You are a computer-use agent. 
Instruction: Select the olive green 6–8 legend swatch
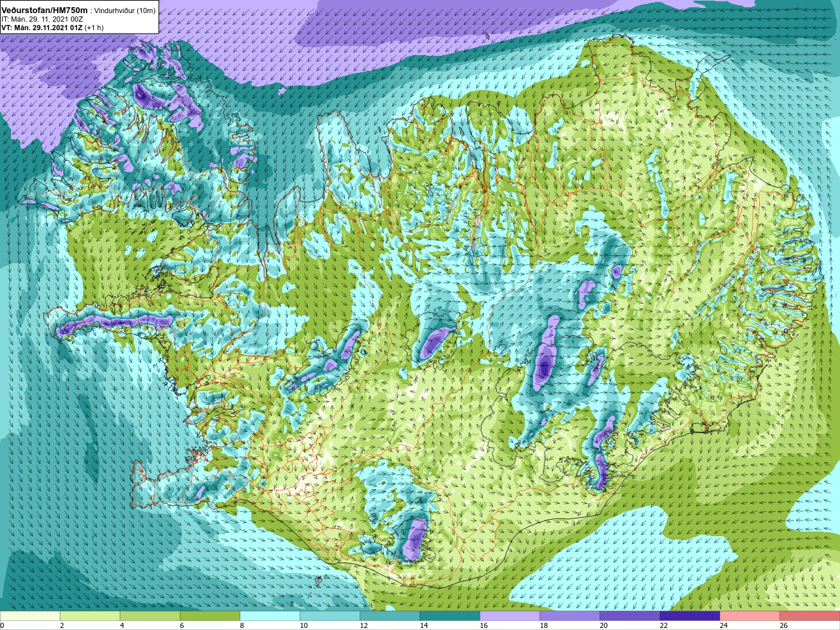coord(210,616)
